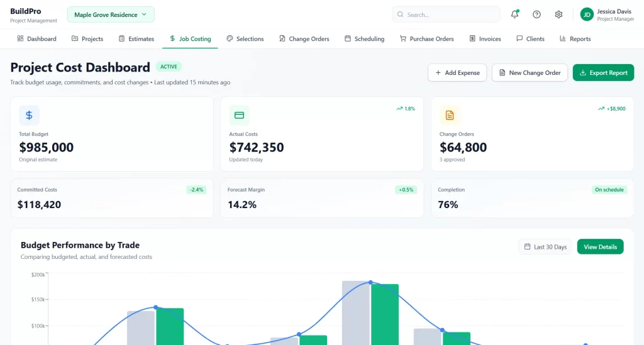
Task: Switch to the Clients tab
Action: click(530, 38)
